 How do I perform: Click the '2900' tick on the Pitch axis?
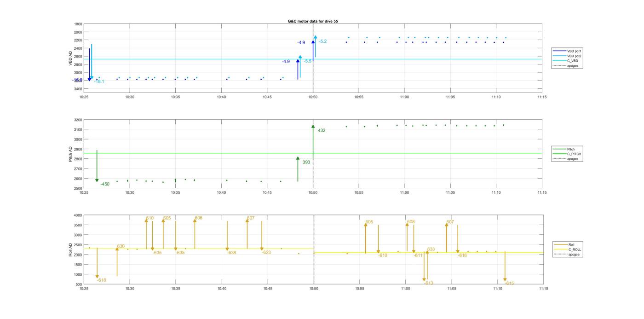click(x=78, y=149)
